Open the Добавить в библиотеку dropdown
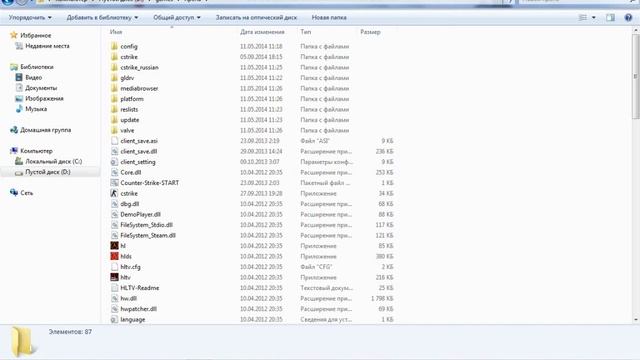 102,18
